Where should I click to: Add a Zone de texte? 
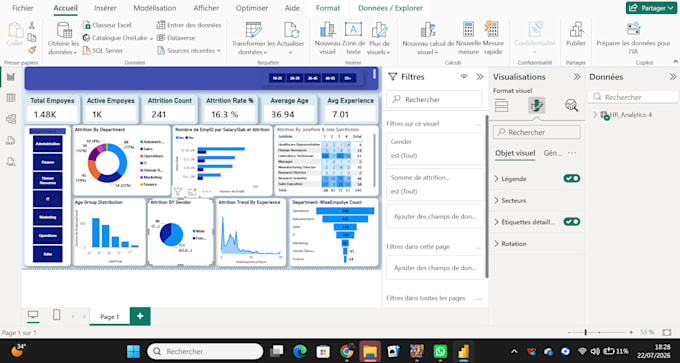tap(353, 39)
